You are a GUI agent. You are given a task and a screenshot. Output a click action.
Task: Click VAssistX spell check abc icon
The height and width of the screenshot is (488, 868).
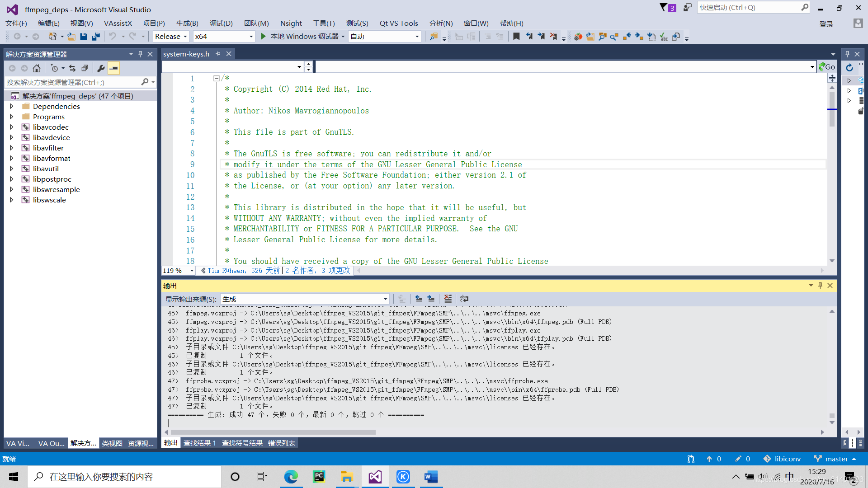664,37
